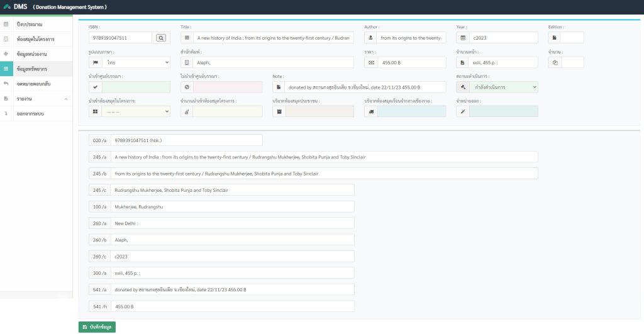
Task: Click the green บันทึกข้อมูล save button
Action: point(97,327)
